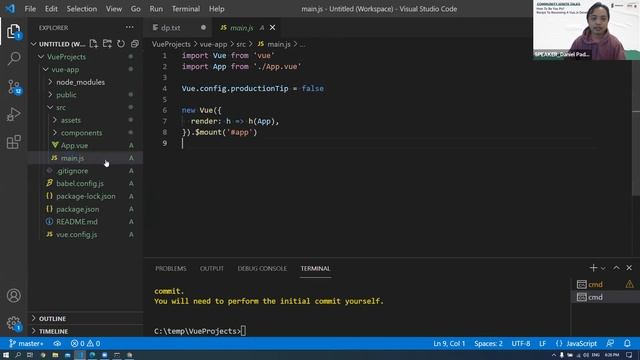Open the terminal launch profile dropdown arrow

603,268
